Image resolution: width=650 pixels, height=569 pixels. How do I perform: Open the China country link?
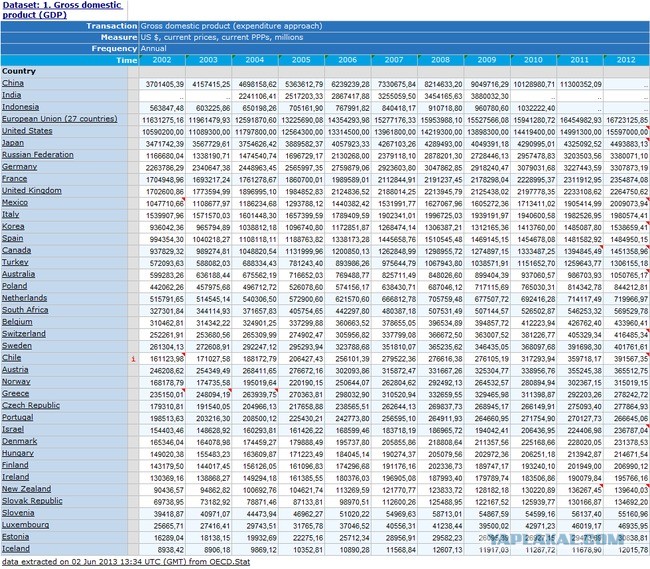(13, 83)
